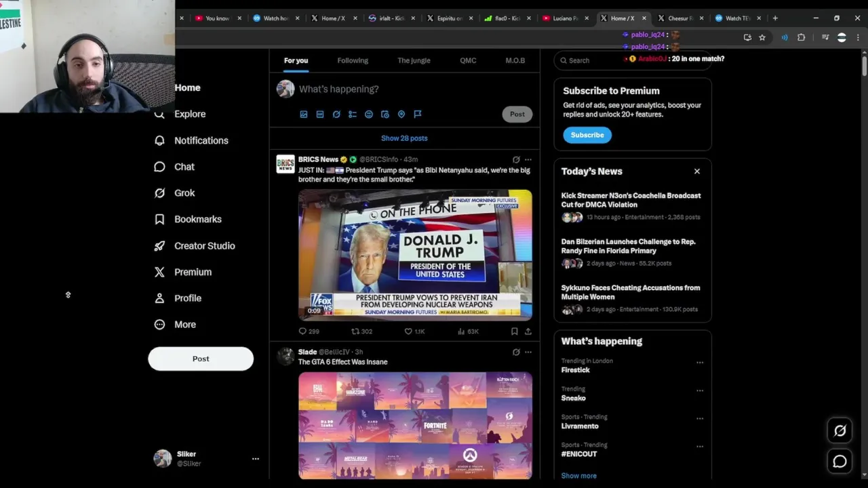The height and width of the screenshot is (488, 868).
Task: Ask Grok about BRICS News post
Action: [x=516, y=160]
